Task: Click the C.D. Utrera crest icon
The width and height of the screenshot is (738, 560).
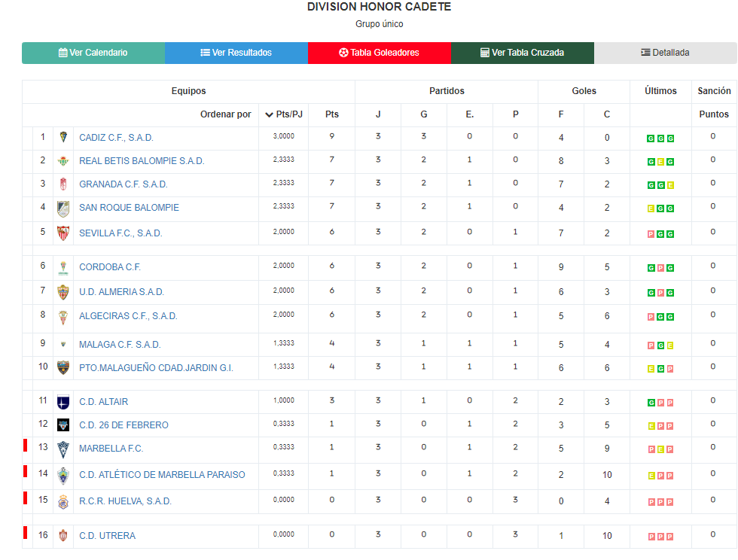Action: click(63, 535)
